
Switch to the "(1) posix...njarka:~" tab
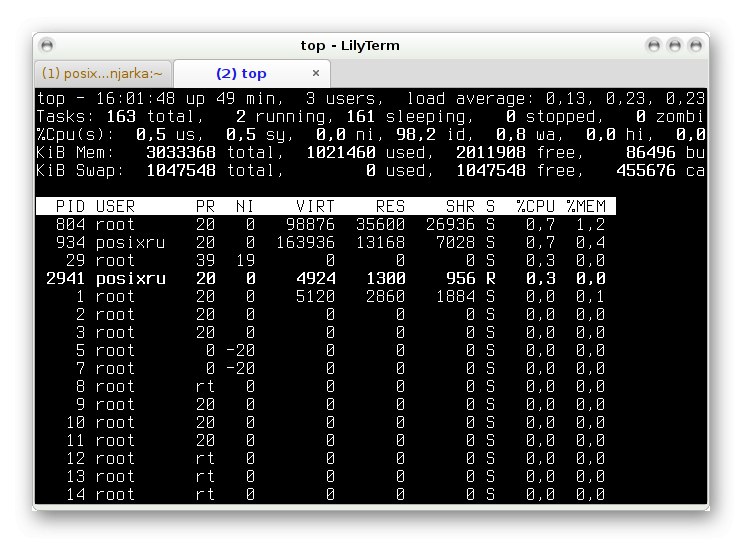tap(102, 74)
